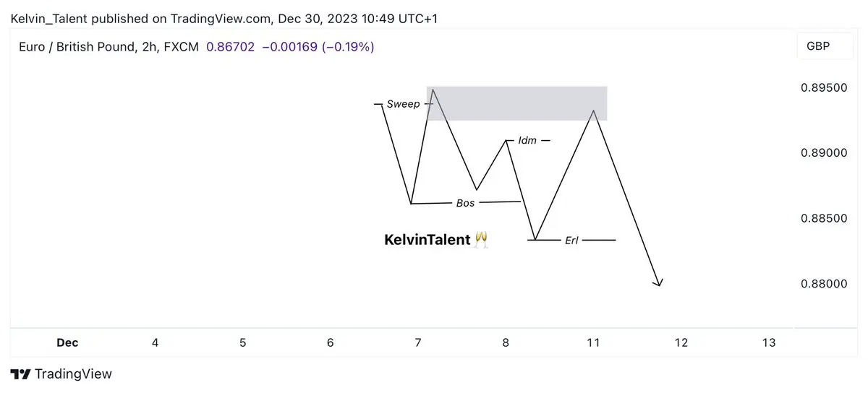
Task: Click the 0.88000 price axis label
Action: pyautogui.click(x=824, y=284)
